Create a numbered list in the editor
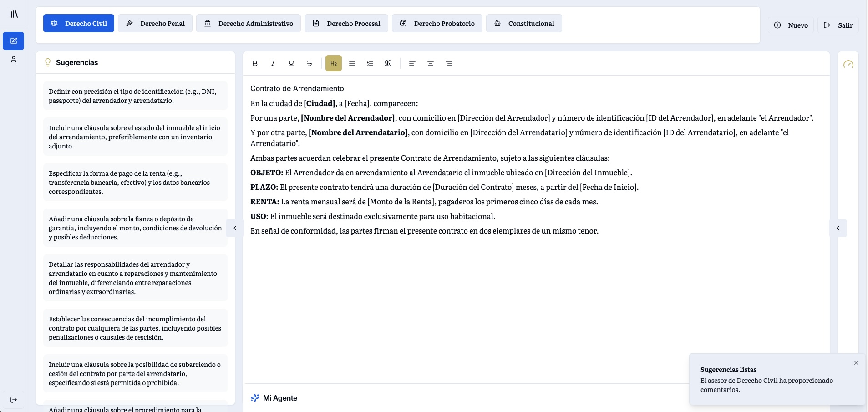 [x=370, y=63]
